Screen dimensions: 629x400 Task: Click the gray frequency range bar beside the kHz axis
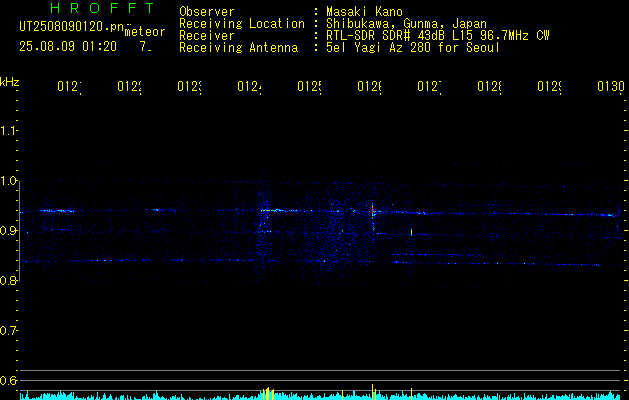click(19, 231)
